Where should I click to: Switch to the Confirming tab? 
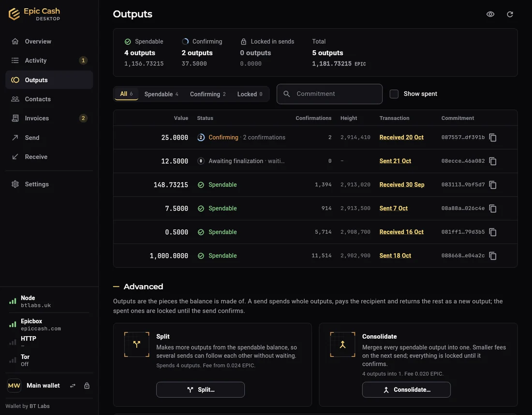point(207,94)
